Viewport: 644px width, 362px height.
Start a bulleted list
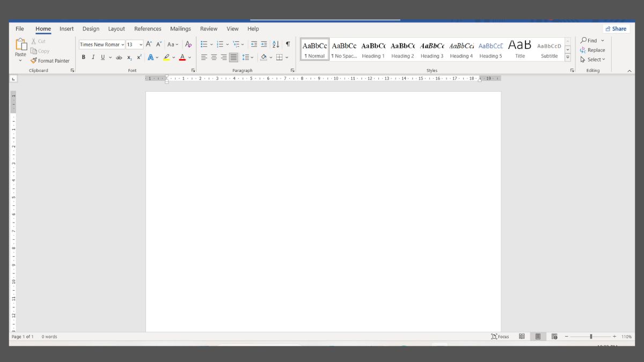(204, 45)
